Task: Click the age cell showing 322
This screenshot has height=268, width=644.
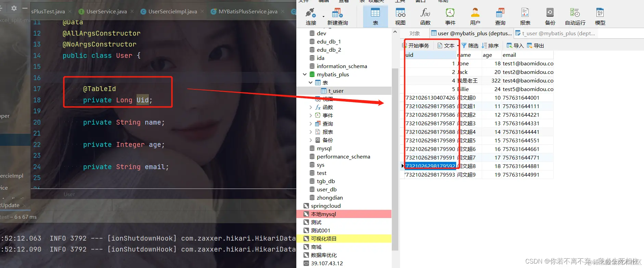Action: coord(492,80)
